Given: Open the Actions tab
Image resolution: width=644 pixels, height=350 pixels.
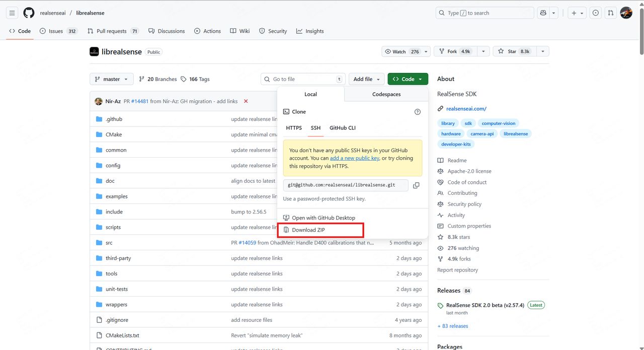Looking at the screenshot, I should coord(207,31).
